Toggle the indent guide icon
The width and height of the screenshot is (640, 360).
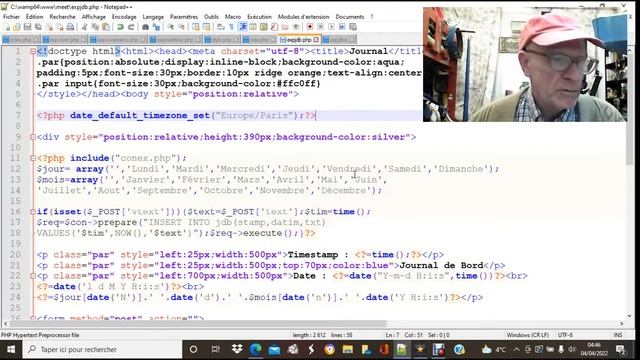coord(242,27)
